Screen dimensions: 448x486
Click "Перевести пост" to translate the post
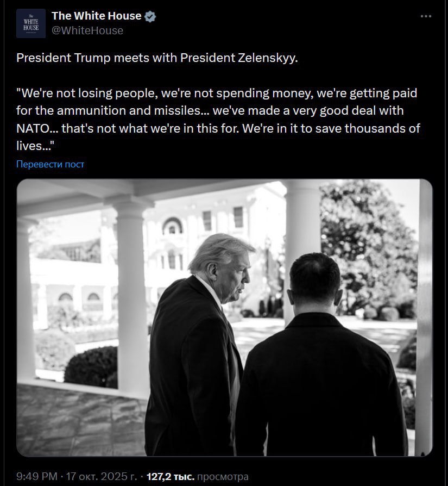coord(51,164)
